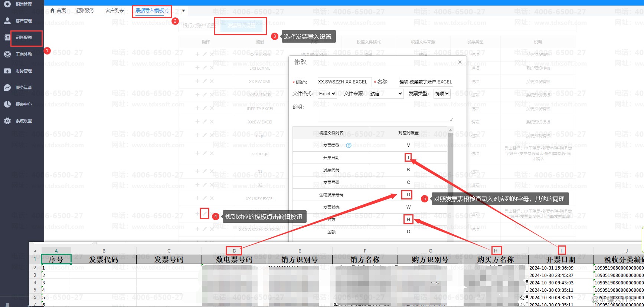
Task: Open the 文件格式 Excel dropdown
Action: (x=327, y=94)
